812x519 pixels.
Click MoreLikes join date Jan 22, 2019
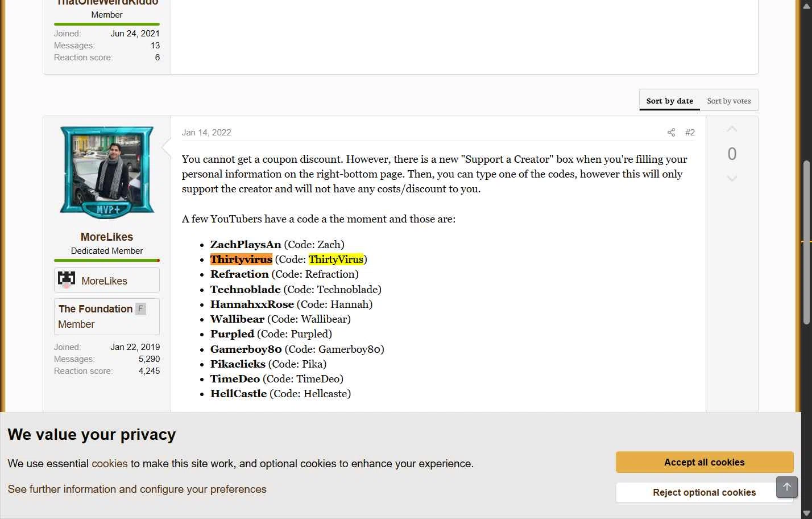click(135, 347)
